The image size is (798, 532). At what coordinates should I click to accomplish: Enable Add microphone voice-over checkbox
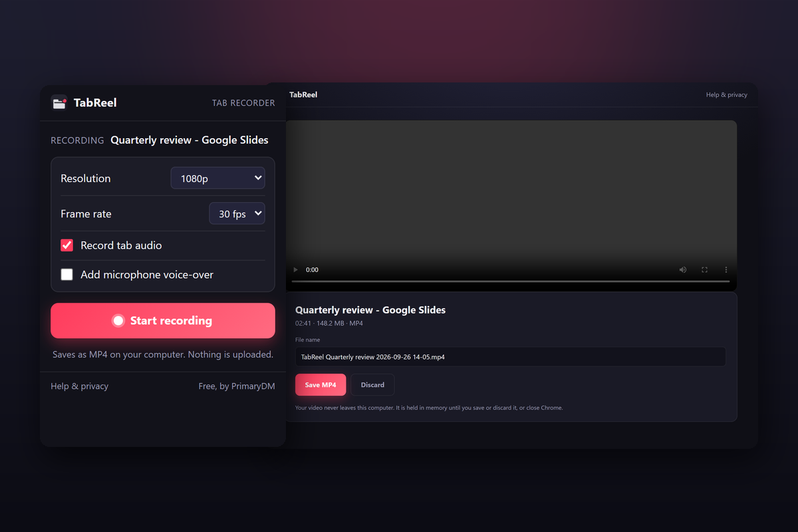click(67, 275)
